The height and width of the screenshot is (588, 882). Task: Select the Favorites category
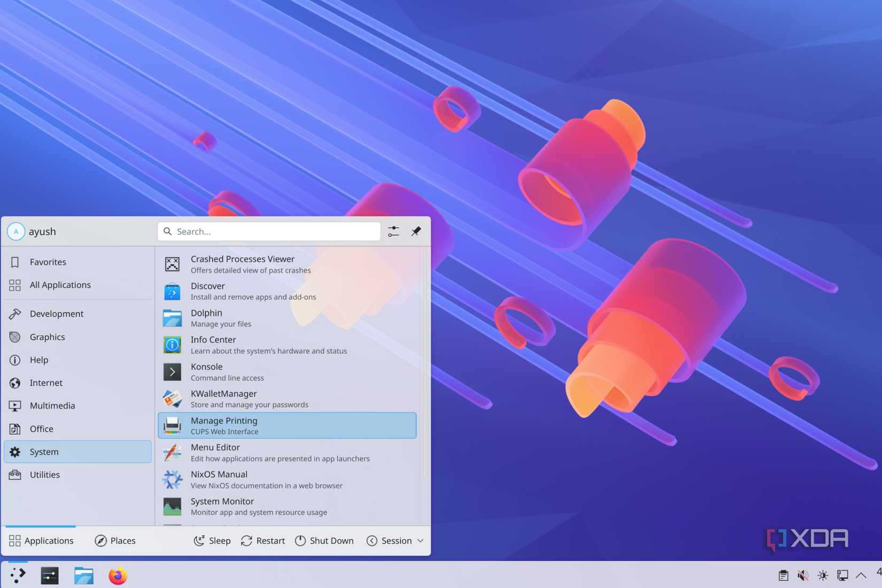[78, 262]
